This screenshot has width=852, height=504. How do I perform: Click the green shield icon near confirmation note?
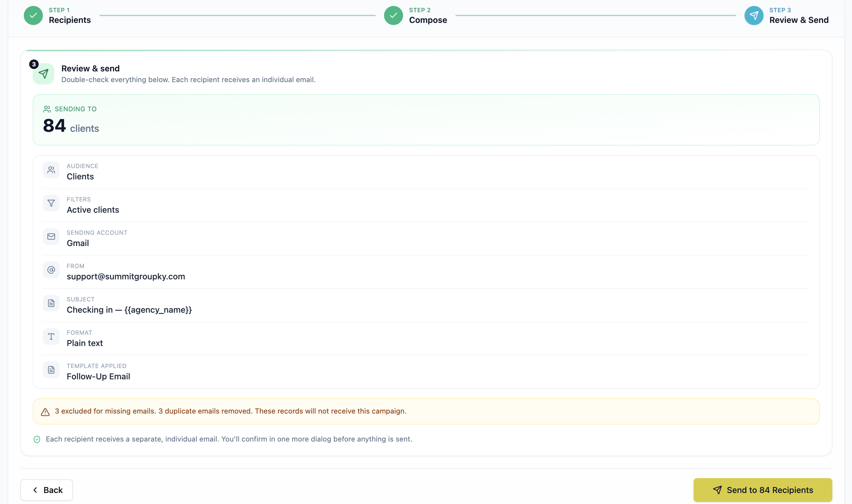click(37, 439)
